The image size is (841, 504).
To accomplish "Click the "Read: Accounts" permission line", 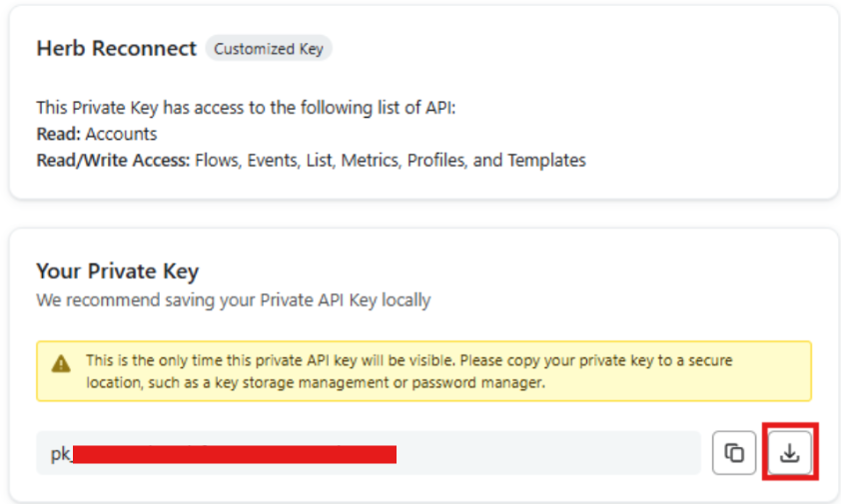I will [x=96, y=134].
